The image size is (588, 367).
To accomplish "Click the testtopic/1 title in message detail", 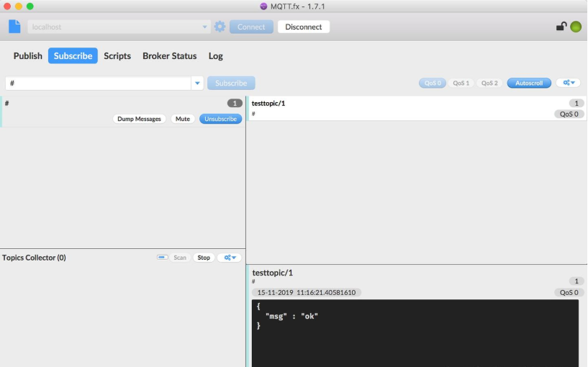I will pyautogui.click(x=273, y=273).
